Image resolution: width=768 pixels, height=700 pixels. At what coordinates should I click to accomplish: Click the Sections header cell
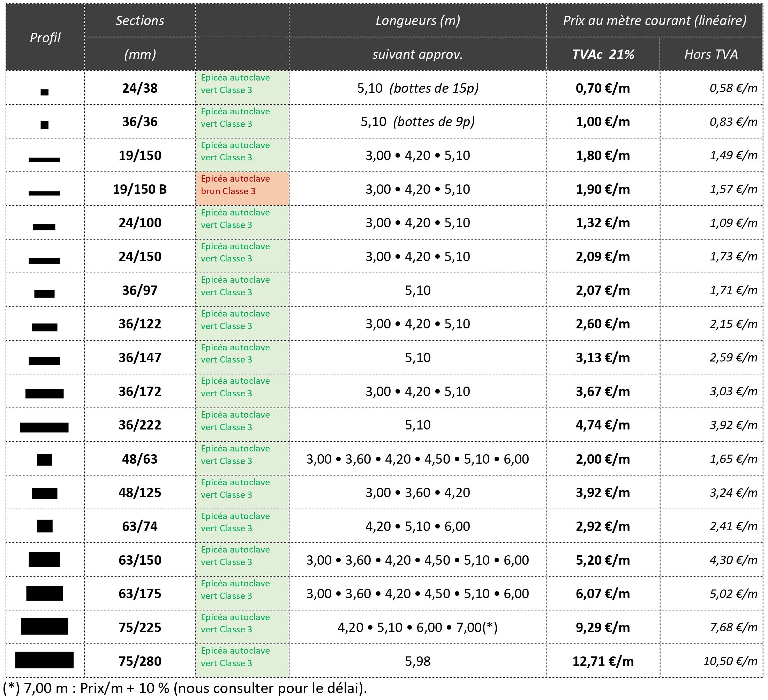[140, 21]
